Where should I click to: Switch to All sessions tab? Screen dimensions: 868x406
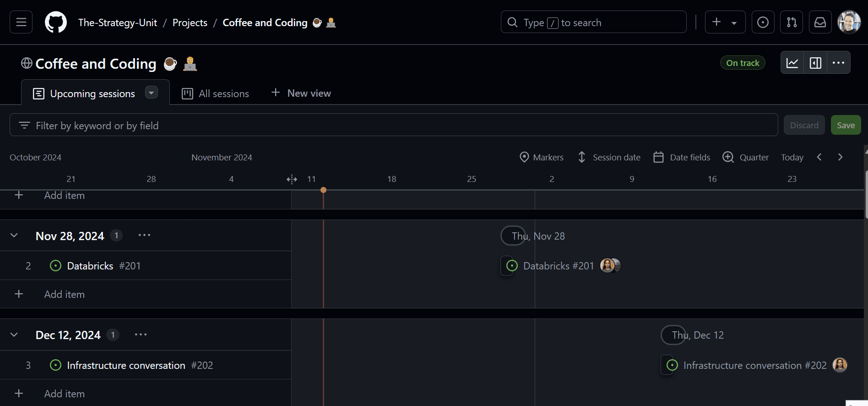click(216, 93)
